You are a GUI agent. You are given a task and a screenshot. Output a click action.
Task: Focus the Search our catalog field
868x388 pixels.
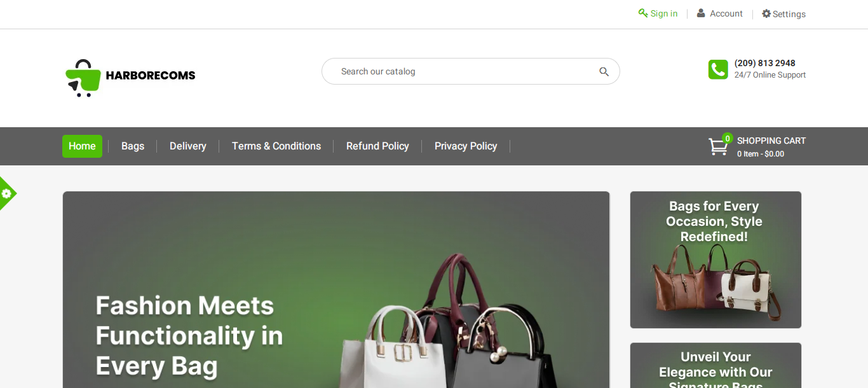pos(471,71)
